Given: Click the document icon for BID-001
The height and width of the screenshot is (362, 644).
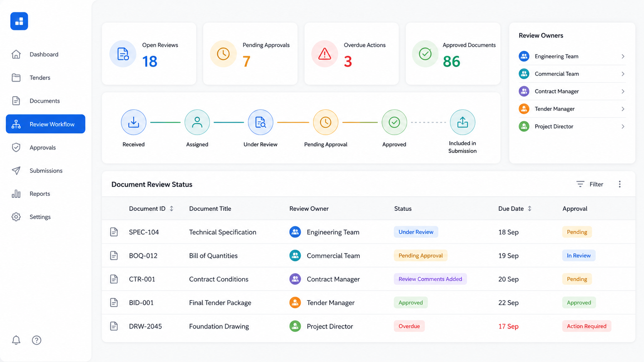Looking at the screenshot, I should coord(114,303).
